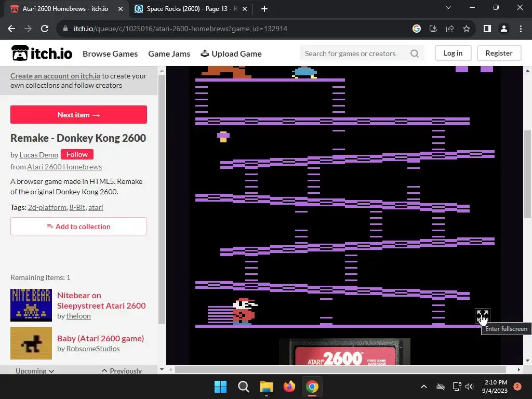
Task: Open Upload Game menu item
Action: coord(231,54)
